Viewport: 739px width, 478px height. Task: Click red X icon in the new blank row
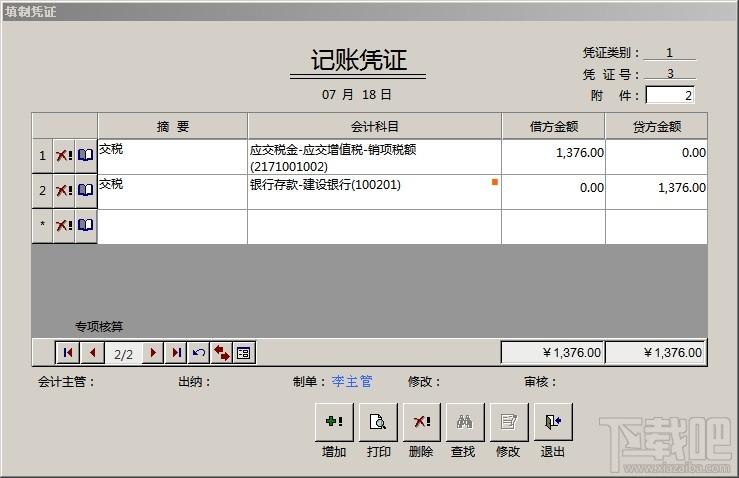pyautogui.click(x=64, y=225)
